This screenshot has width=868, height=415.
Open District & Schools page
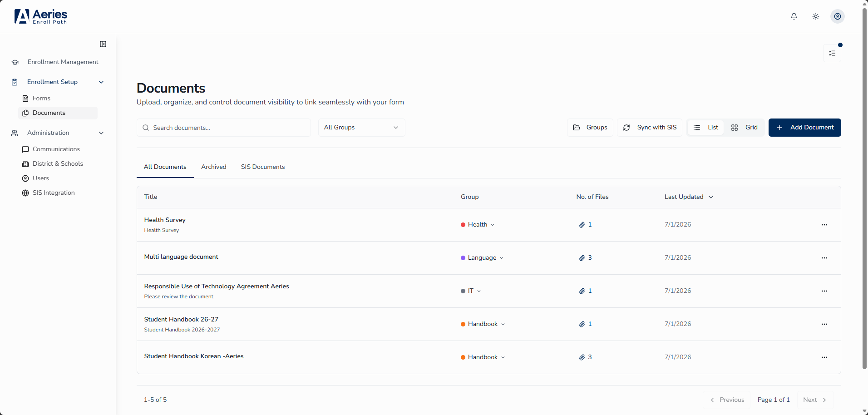pos(58,163)
